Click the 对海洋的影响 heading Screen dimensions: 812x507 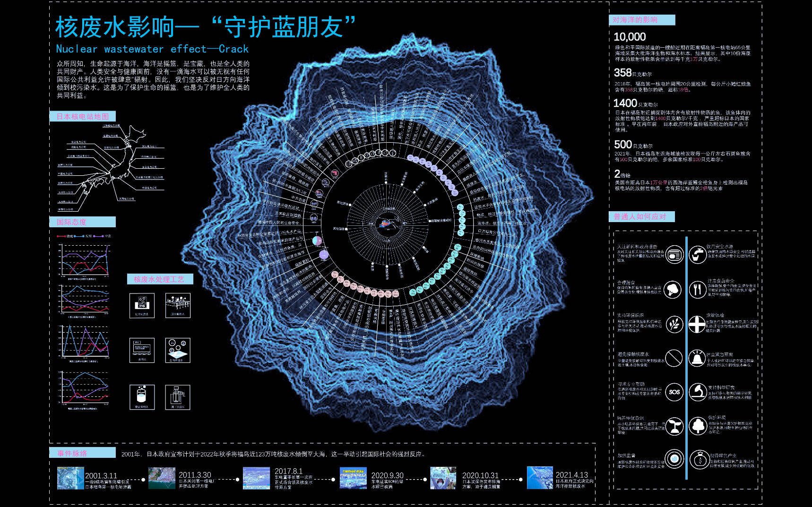(x=641, y=20)
